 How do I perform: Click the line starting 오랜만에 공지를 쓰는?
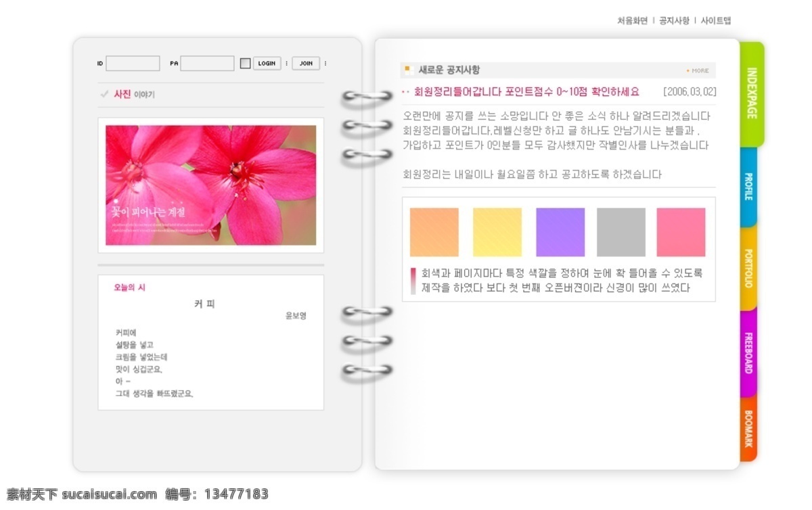(556, 116)
